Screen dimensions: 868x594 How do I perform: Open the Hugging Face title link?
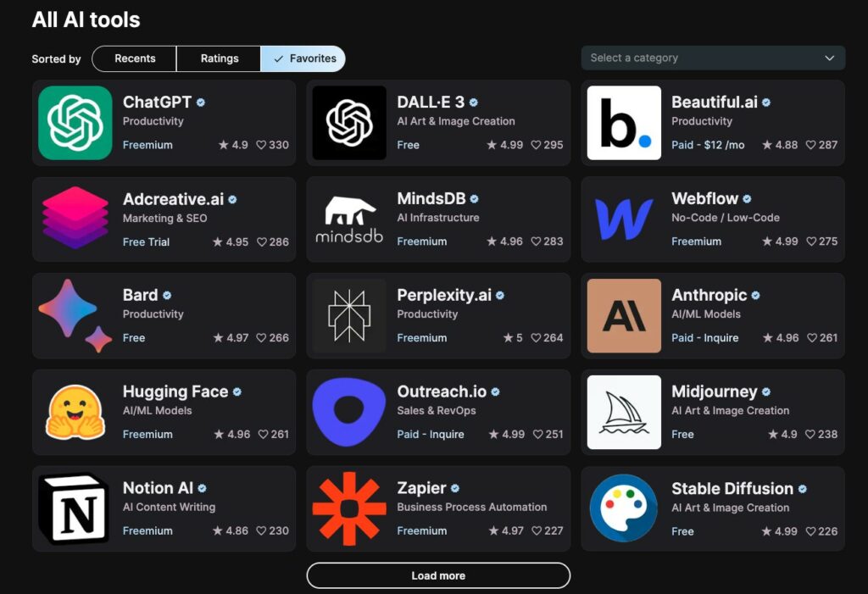tap(175, 391)
